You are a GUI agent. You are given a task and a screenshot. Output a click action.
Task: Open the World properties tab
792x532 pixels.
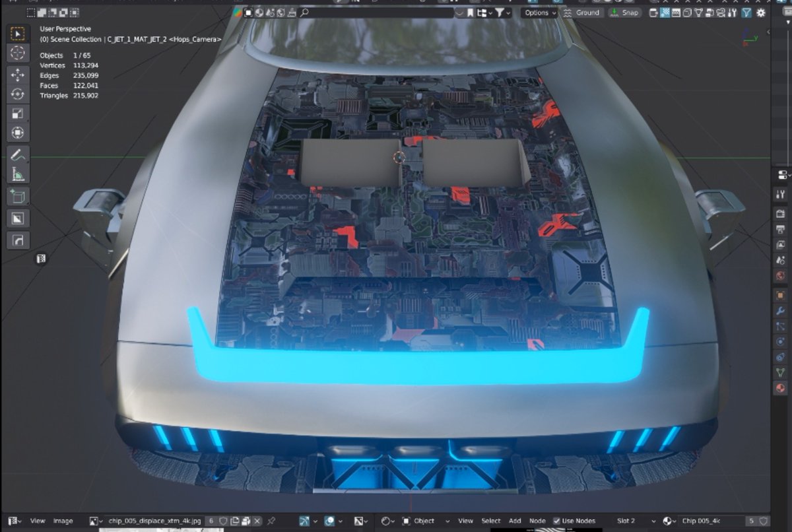coord(780,277)
